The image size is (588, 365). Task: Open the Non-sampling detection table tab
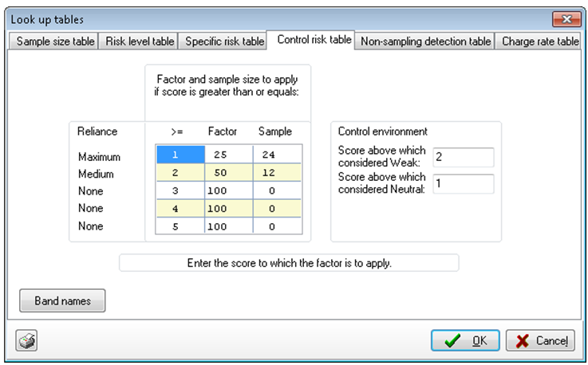pos(424,41)
